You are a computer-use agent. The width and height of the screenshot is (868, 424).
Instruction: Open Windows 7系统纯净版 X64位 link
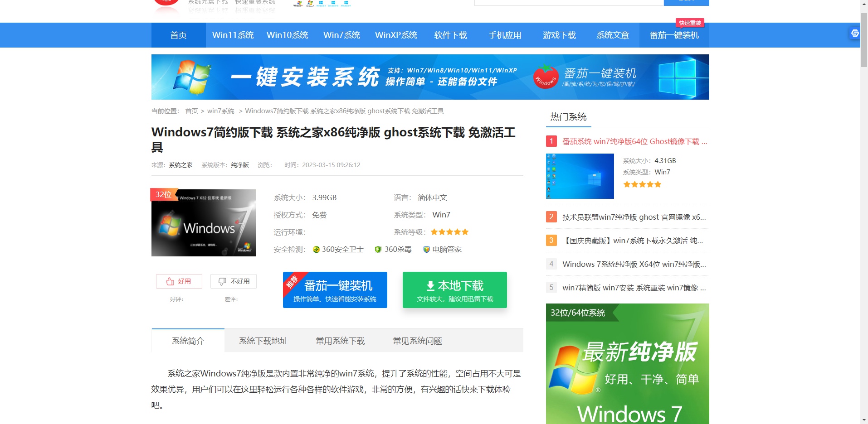[x=634, y=264]
